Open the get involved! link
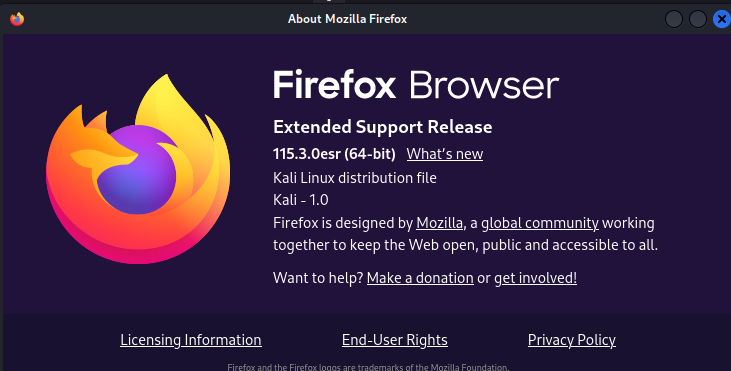731x371 pixels. tap(535, 278)
